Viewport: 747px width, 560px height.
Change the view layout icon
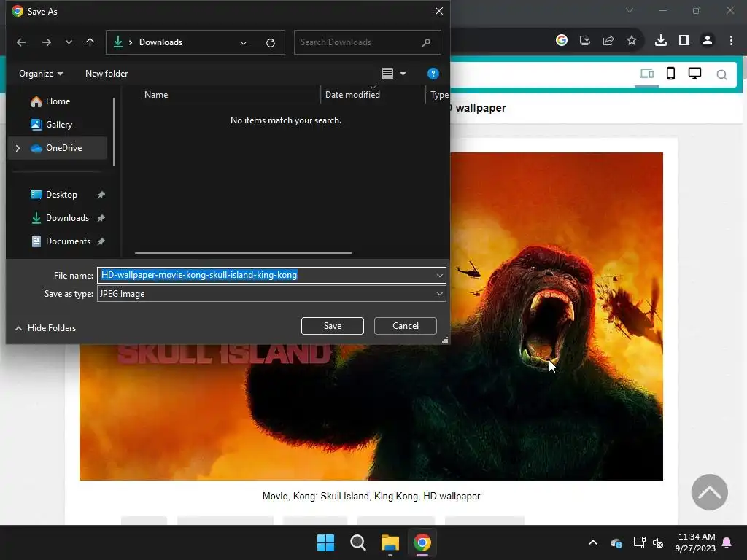coord(387,74)
